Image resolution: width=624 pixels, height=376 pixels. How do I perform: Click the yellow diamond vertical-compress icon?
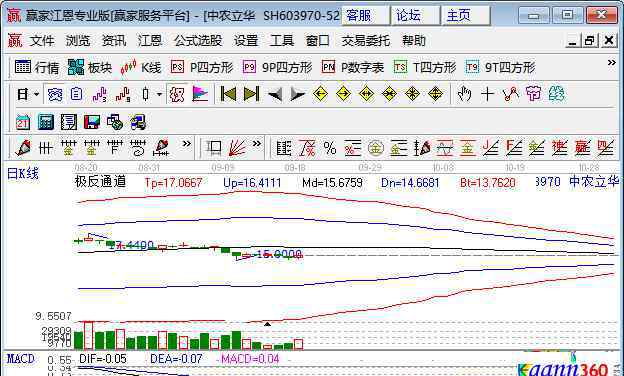(x=412, y=94)
